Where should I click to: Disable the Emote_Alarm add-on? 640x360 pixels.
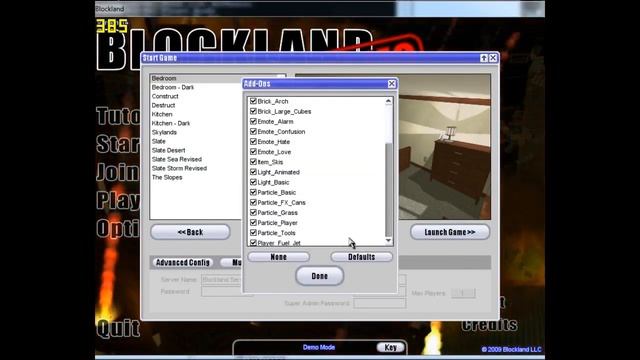click(253, 121)
